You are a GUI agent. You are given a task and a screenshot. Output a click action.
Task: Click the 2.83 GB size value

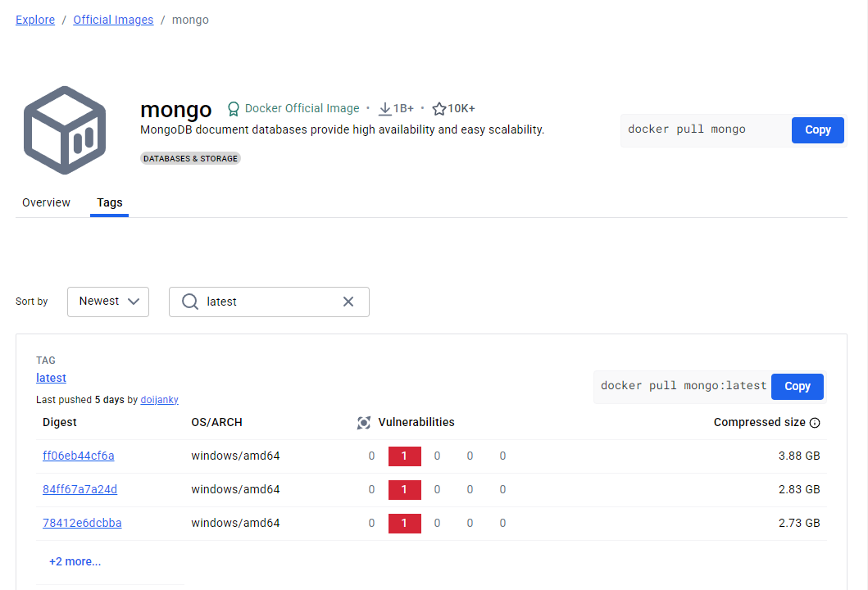click(799, 490)
